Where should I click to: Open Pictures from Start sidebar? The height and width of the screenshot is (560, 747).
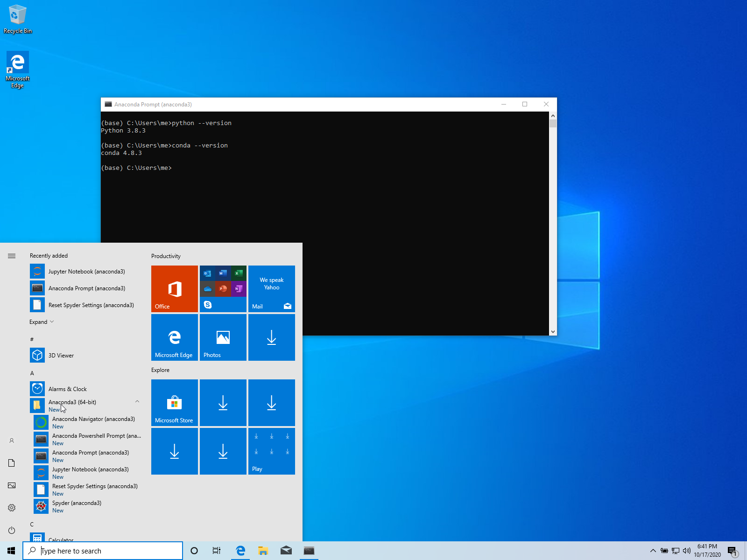coord(12,485)
